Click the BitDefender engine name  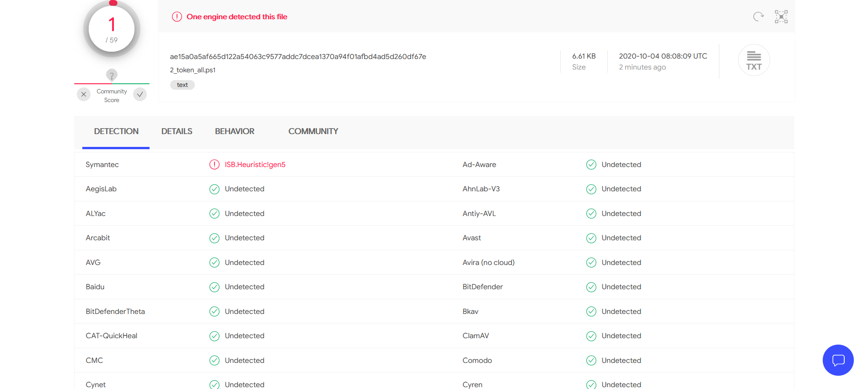(483, 287)
